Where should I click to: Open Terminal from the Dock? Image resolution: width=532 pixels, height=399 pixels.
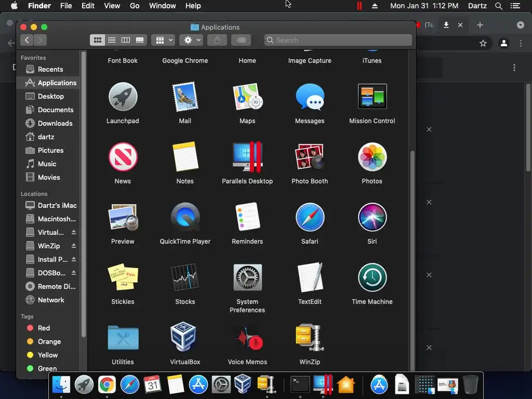coord(300,384)
